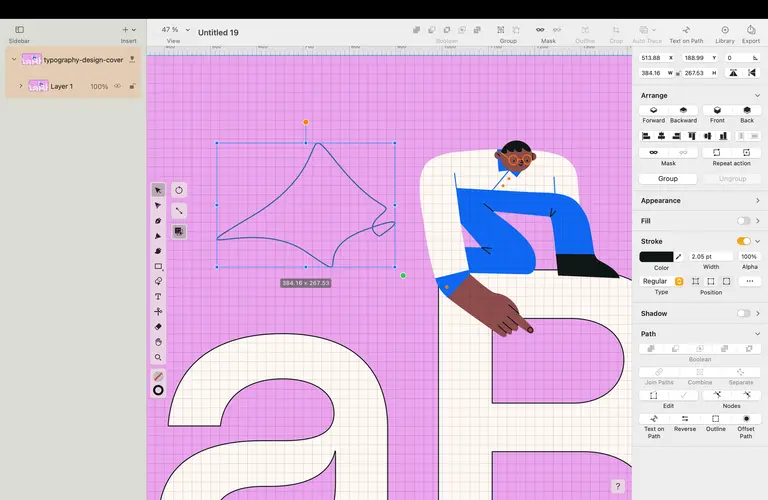The width and height of the screenshot is (768, 500).
Task: Expand Layer 1 in the layers list
Action: [21, 86]
